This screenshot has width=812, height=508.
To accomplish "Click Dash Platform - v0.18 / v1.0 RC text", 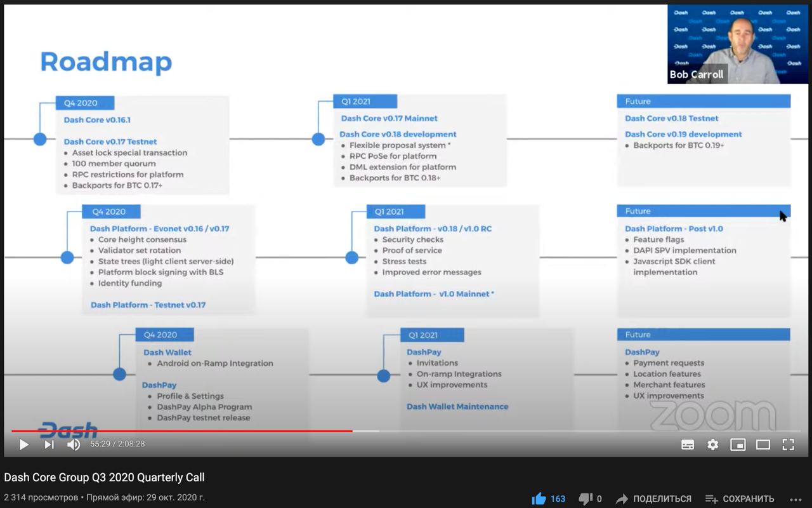I will (x=433, y=229).
